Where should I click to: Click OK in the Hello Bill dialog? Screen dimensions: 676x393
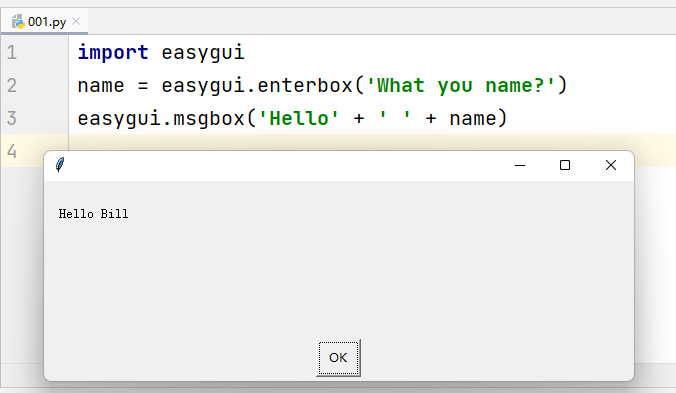coord(338,358)
